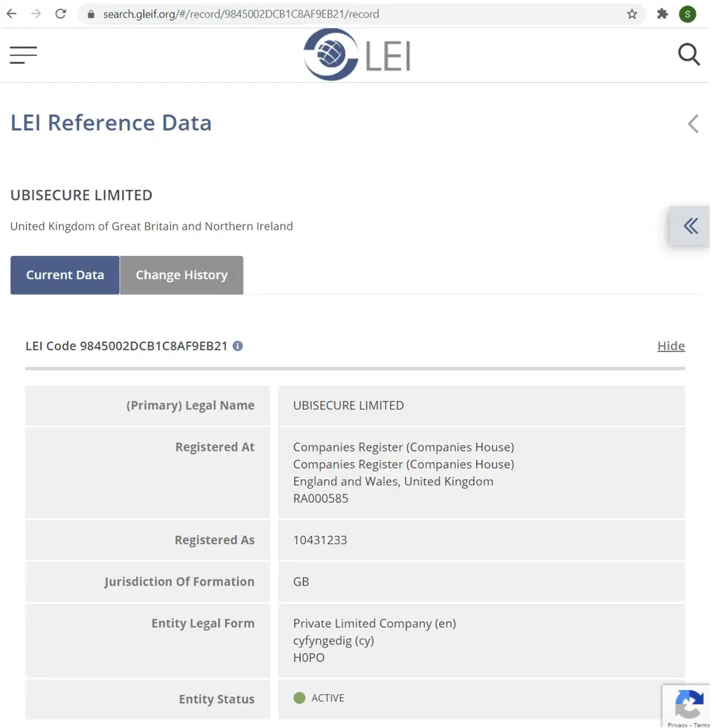
Task: Click the info icon beside the LEI Code
Action: (237, 346)
